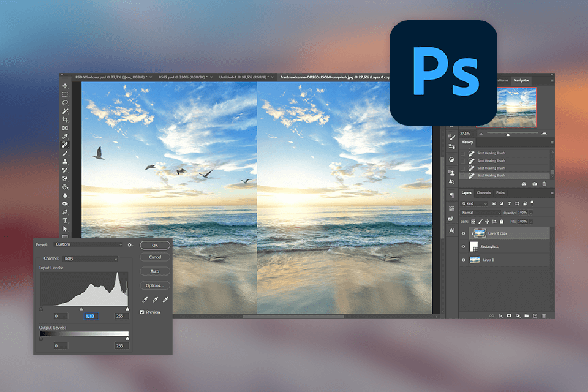The height and width of the screenshot is (392, 588).
Task: Open the Preset dropdown showing Custom
Action: (89, 244)
